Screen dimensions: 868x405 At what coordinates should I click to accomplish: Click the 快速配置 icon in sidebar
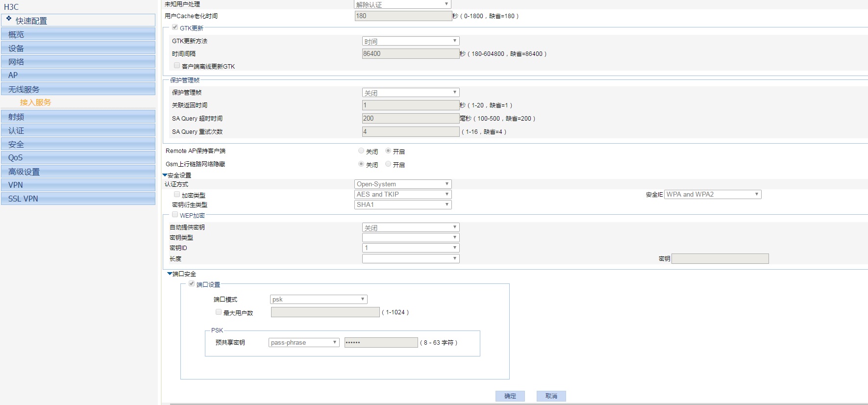pyautogui.click(x=9, y=19)
